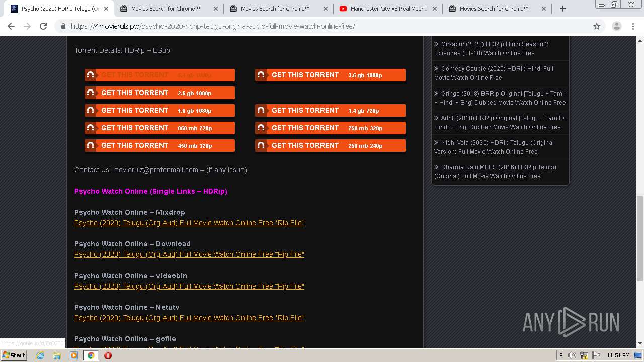The height and width of the screenshot is (362, 644).
Task: Reload the current page
Action: coord(43,26)
